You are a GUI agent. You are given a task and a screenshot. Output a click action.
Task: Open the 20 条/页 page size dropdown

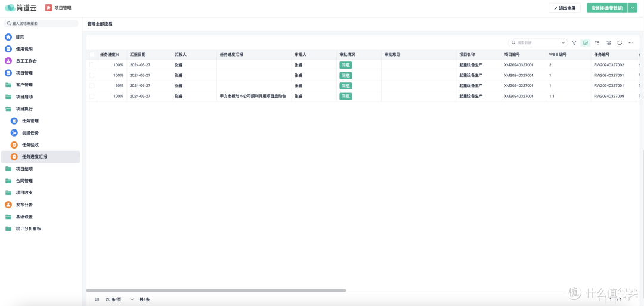120,299
